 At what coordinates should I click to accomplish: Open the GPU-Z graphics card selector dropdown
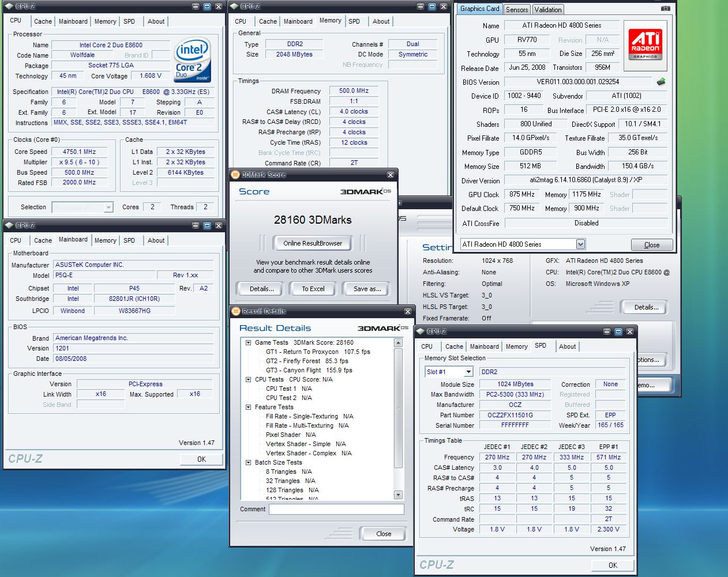580,244
